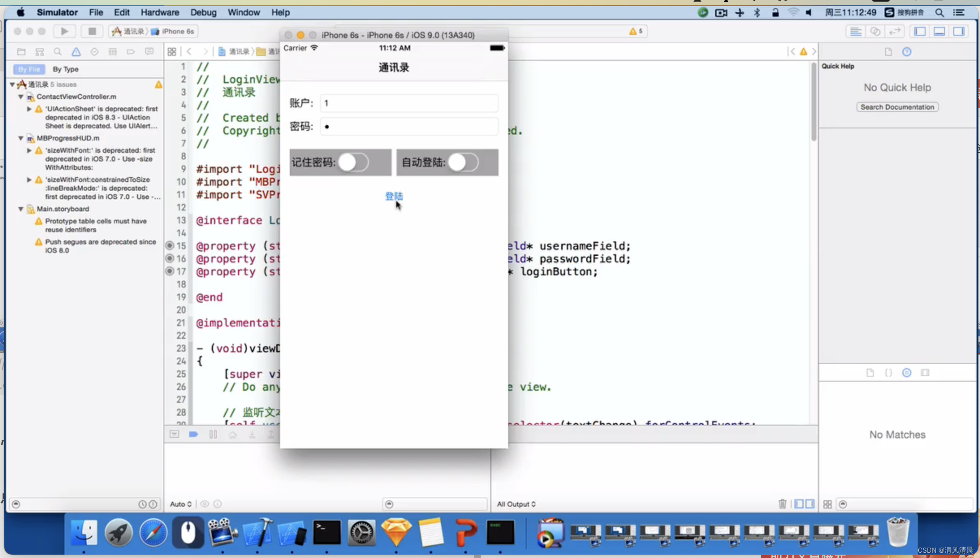Screen dimensions: 980x558
Task: Hide the debug area toggle button
Action: pos(174,434)
